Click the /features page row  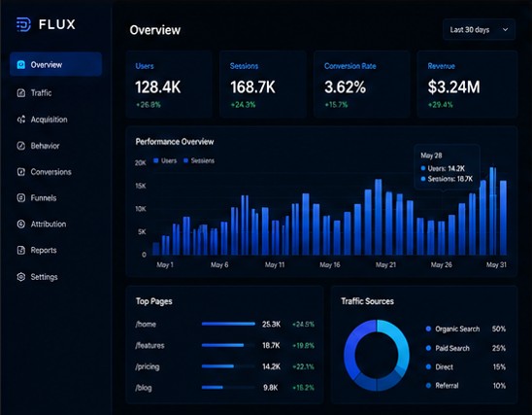224,345
